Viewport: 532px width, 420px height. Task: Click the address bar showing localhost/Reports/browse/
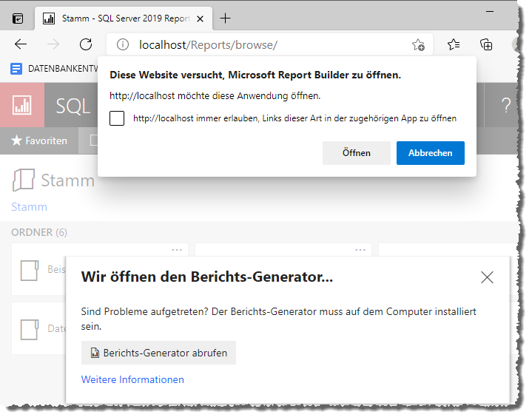coord(269,45)
